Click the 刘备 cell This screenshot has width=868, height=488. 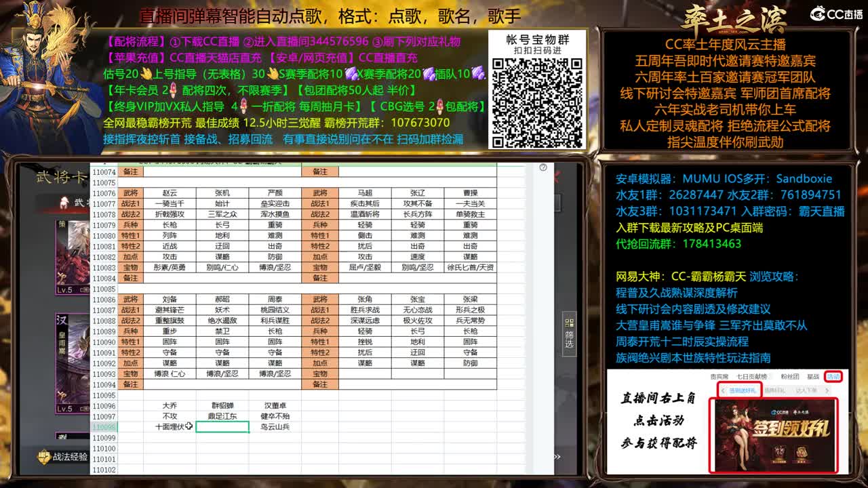[170, 300]
